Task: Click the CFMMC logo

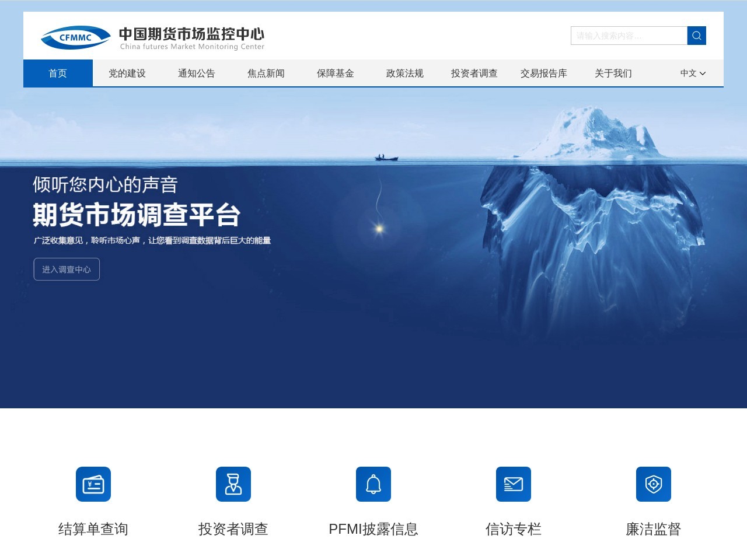Action: coord(75,37)
